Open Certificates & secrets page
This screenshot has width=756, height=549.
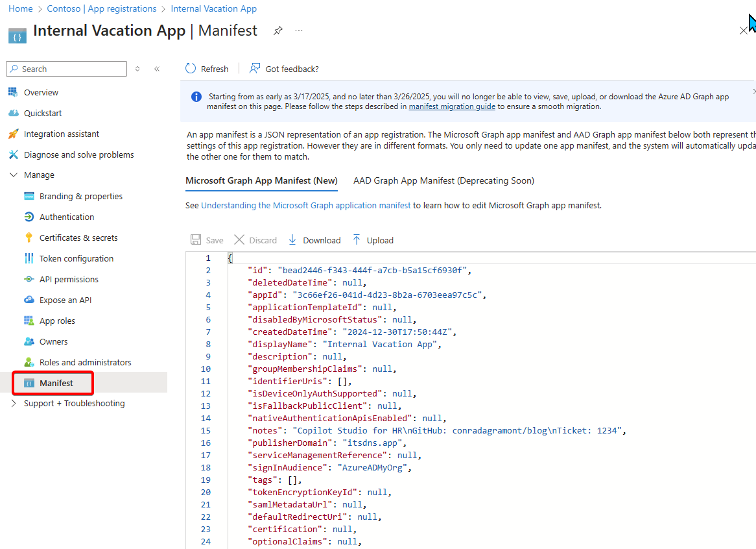[x=78, y=238]
